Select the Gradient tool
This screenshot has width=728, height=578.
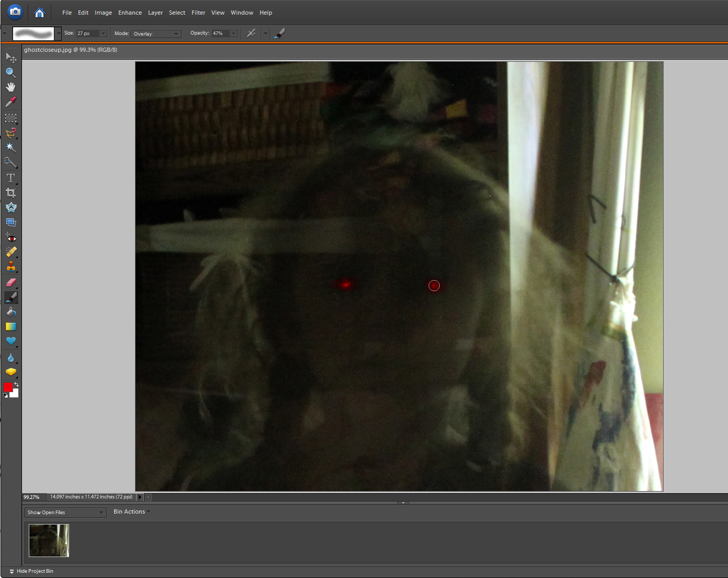(12, 326)
